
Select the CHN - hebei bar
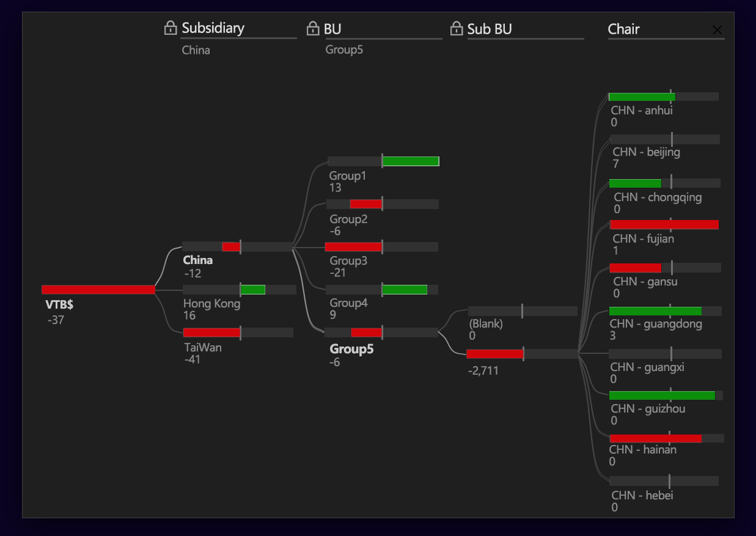pos(664,481)
